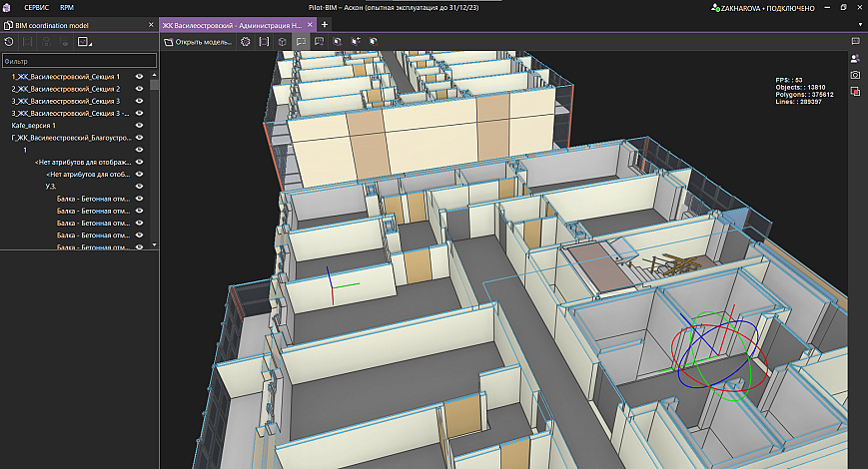The height and width of the screenshot is (469, 868).
Task: Click the gear-shaped icon in viewer toolbar
Action: [x=246, y=42]
